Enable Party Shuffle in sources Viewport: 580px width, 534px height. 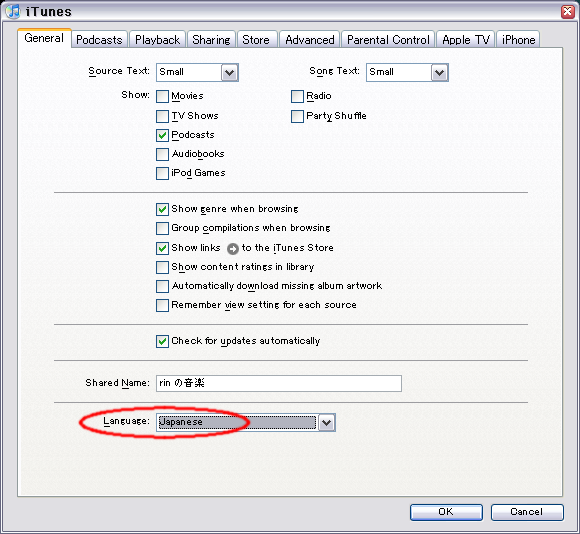[x=297, y=116]
